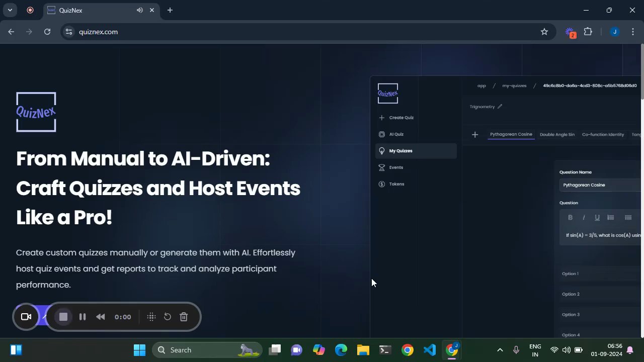Click Create Quiz in preview sidebar
The image size is (644, 362).
396,118
